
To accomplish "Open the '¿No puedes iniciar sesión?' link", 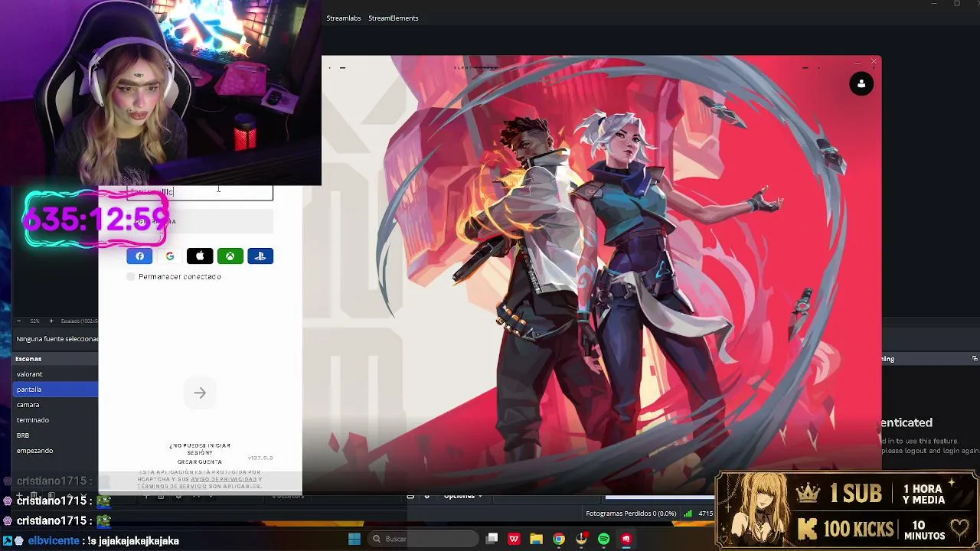I will [200, 449].
